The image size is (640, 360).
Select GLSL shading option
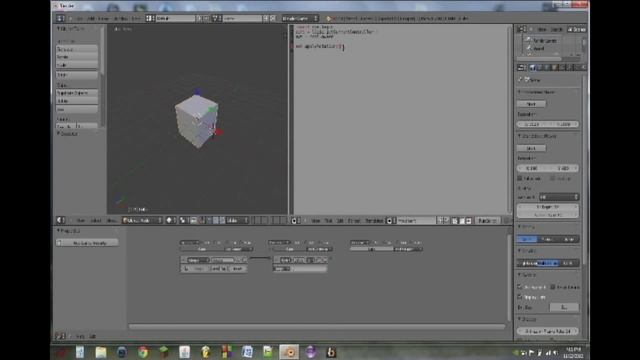[569, 263]
